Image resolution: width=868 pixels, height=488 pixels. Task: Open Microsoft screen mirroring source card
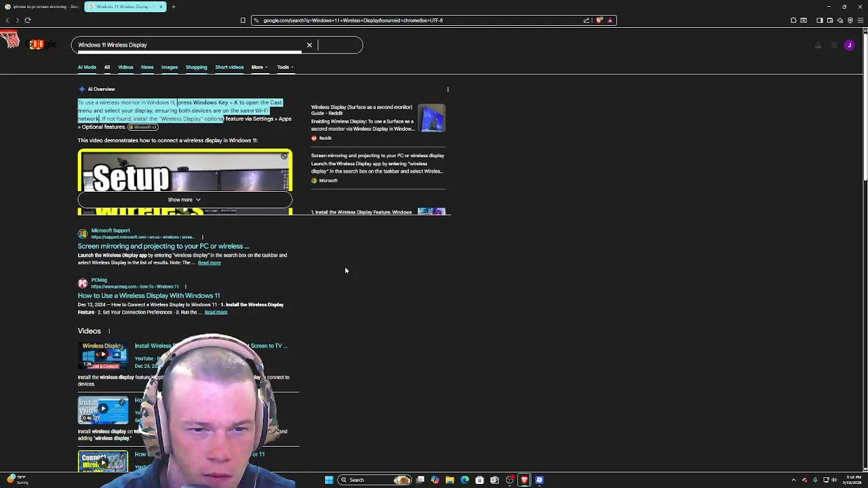(378, 167)
